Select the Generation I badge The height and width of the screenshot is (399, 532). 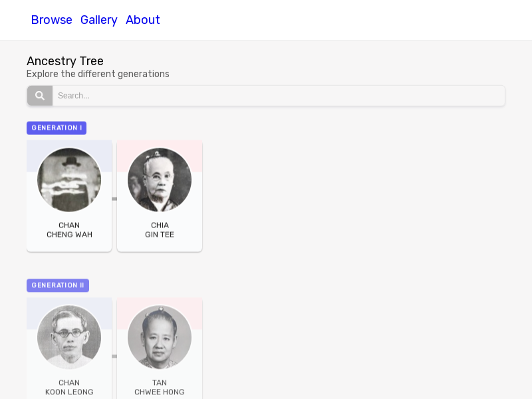[x=57, y=128]
